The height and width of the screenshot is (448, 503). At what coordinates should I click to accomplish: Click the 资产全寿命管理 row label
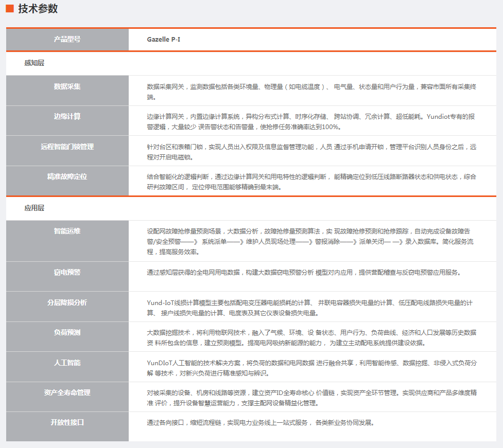pos(67,392)
